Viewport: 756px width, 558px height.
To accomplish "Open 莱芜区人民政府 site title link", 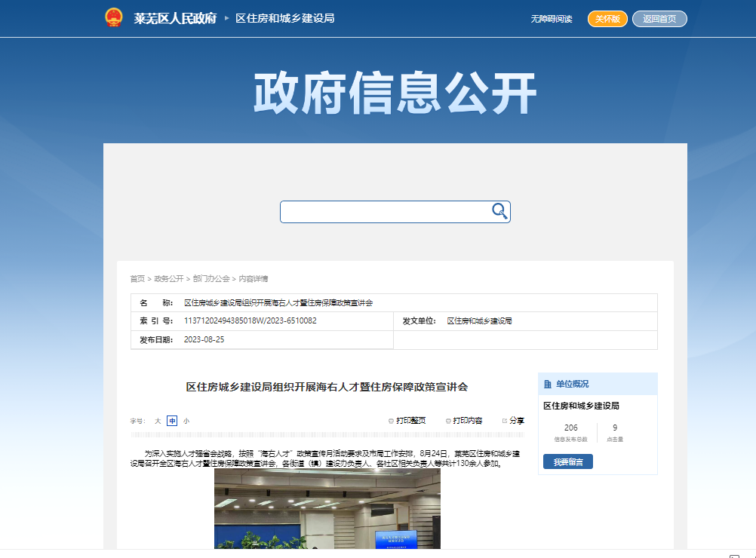I will pos(175,18).
